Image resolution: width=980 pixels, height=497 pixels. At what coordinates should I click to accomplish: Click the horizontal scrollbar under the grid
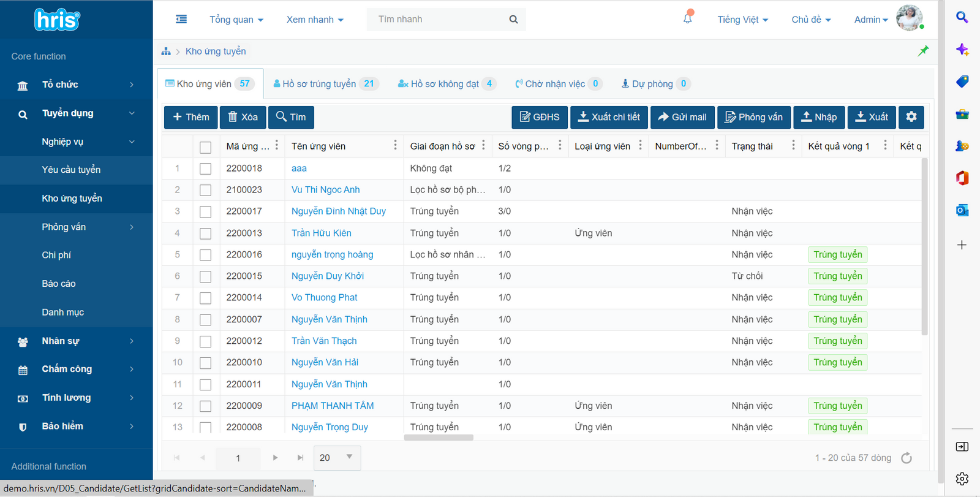click(439, 438)
